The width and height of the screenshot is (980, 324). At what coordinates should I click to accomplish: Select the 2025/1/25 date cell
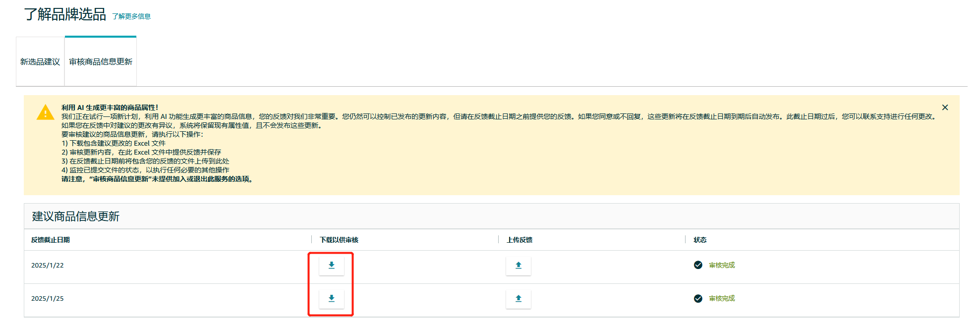pyautogui.click(x=48, y=298)
